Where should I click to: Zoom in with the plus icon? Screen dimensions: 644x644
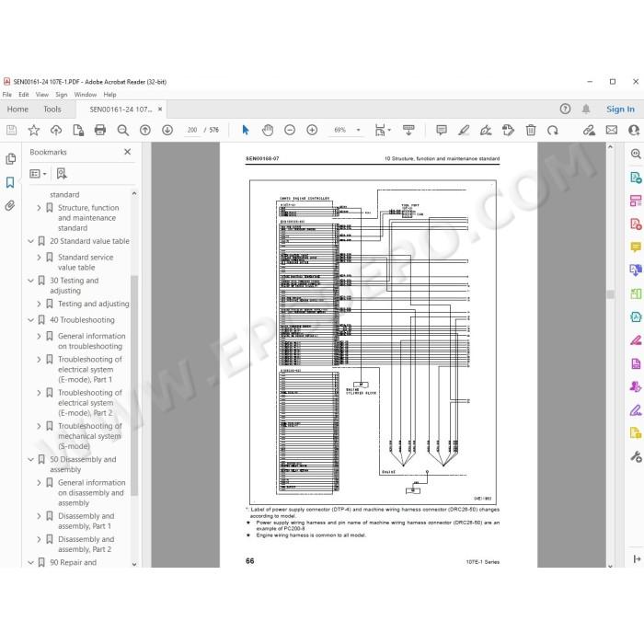coord(312,131)
